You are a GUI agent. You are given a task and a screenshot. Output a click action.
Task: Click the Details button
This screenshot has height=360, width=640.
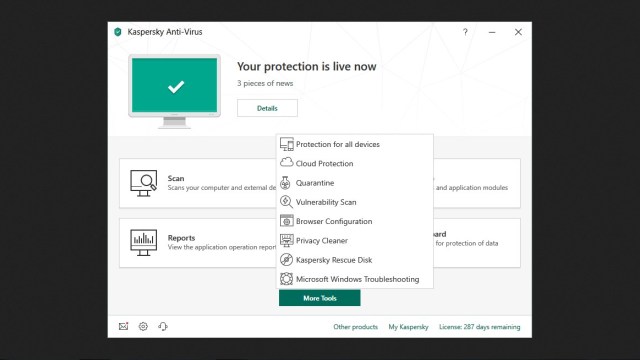tap(267, 108)
